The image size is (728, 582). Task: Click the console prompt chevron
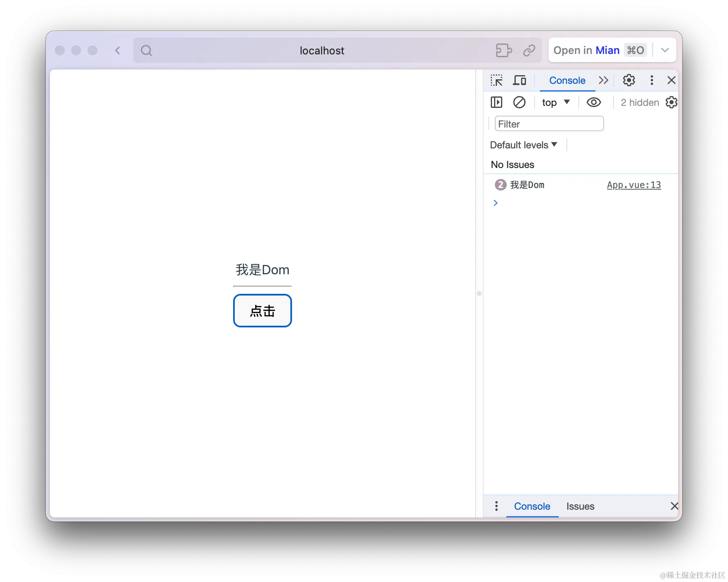click(x=496, y=203)
